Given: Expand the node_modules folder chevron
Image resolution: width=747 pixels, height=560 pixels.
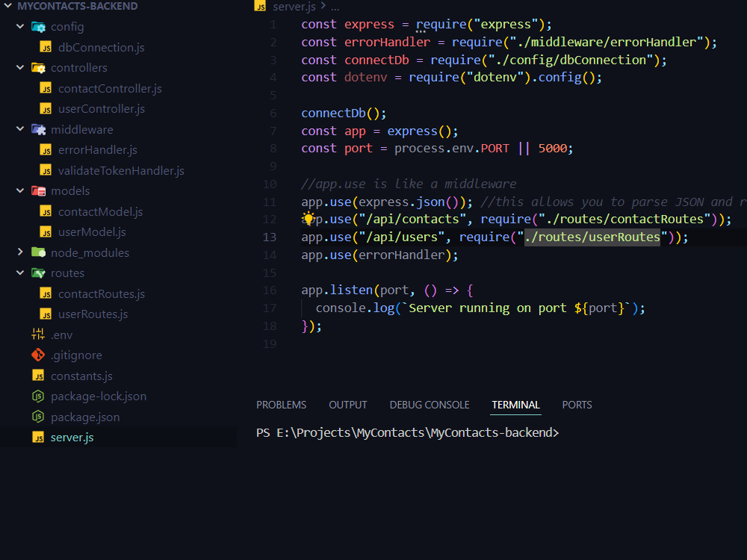Looking at the screenshot, I should [x=20, y=252].
